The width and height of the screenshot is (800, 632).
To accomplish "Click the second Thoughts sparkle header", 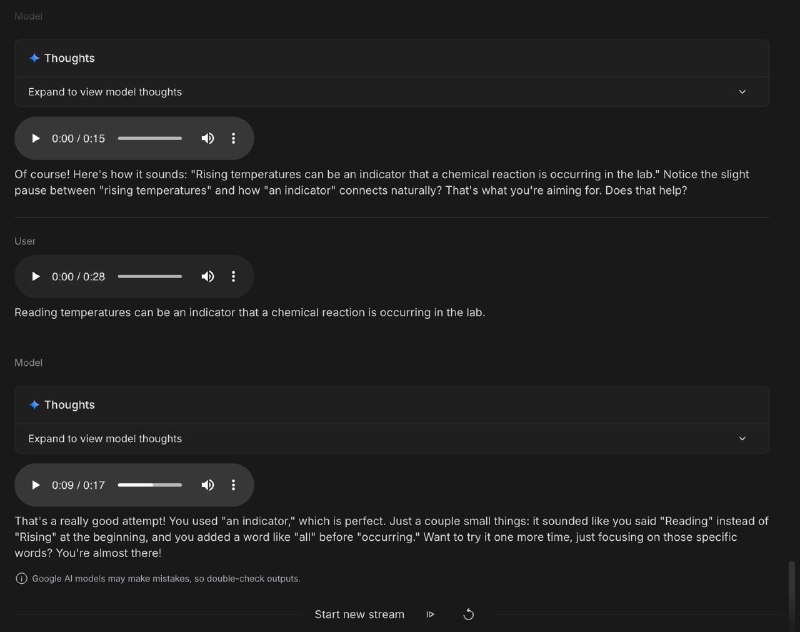I will (62, 405).
